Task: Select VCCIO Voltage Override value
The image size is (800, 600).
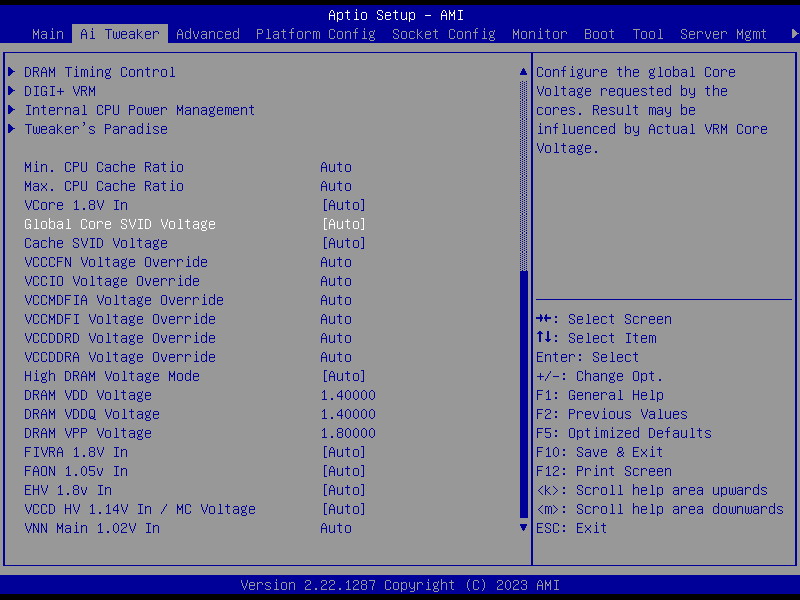Action: [x=336, y=281]
